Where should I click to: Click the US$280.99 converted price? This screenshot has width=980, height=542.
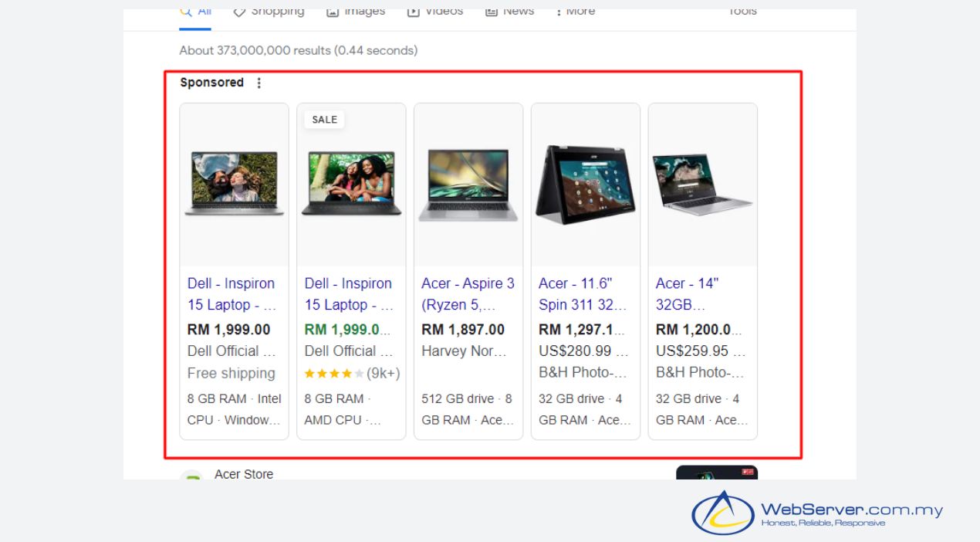pos(583,351)
